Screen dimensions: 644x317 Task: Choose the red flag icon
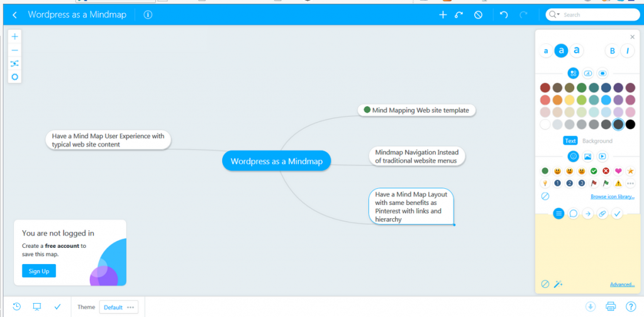pos(594,183)
